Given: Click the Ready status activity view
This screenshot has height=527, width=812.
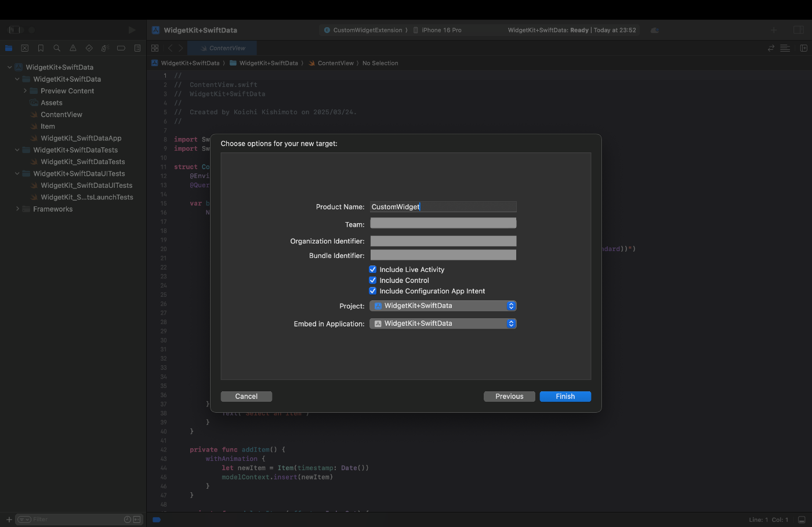Looking at the screenshot, I should click(572, 30).
